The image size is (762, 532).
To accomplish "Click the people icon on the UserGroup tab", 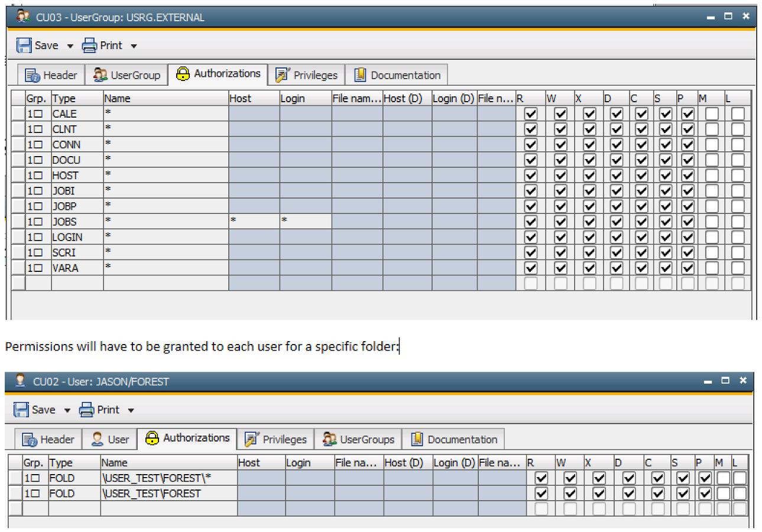I will (100, 74).
